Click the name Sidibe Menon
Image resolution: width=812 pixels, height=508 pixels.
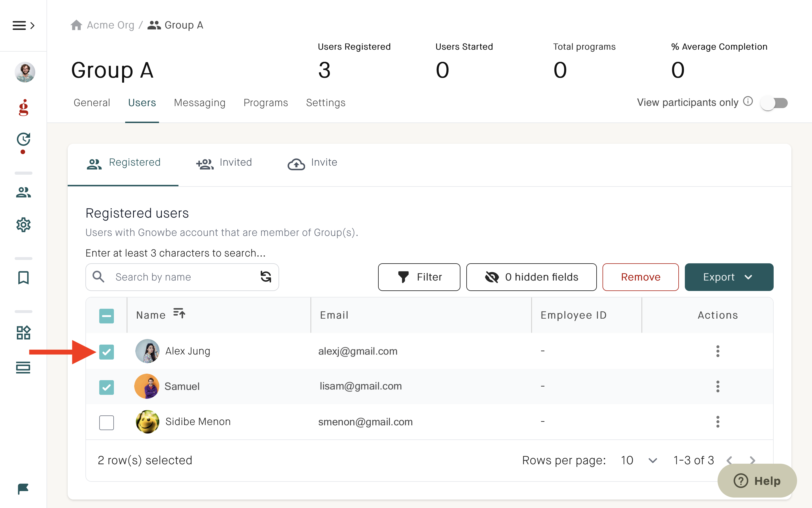tap(198, 421)
